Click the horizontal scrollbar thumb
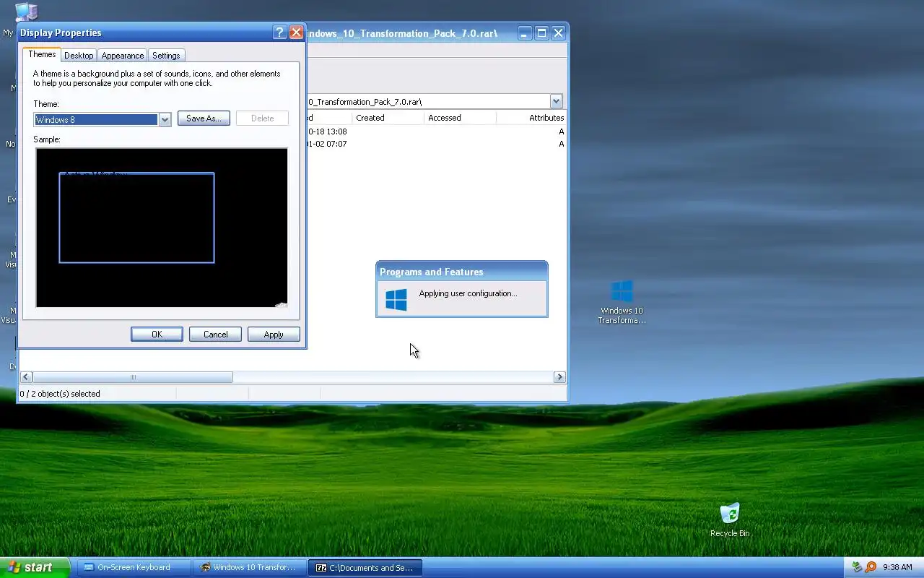This screenshot has width=924, height=578. 133,377
